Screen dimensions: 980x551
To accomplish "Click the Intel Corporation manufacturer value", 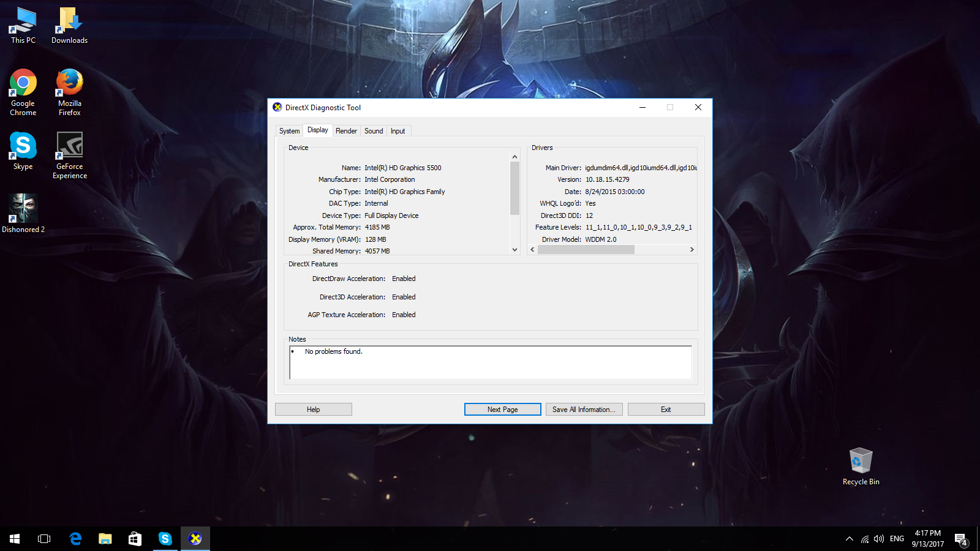I will pos(390,179).
